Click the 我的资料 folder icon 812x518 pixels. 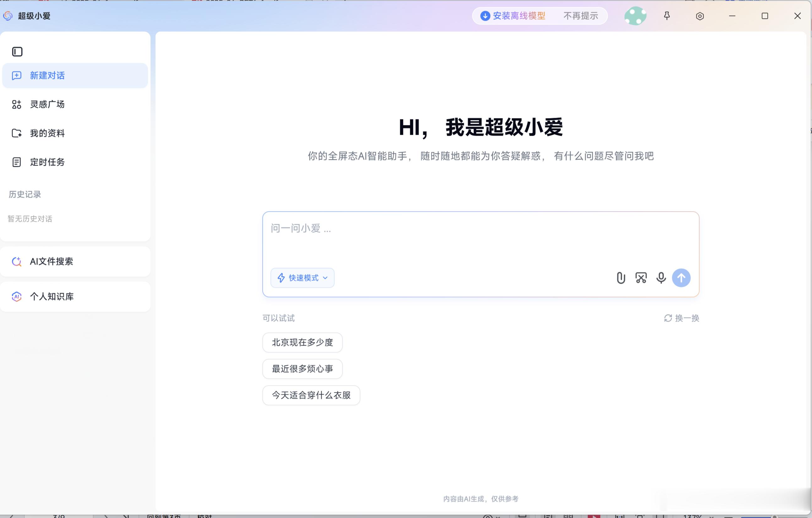coord(17,133)
